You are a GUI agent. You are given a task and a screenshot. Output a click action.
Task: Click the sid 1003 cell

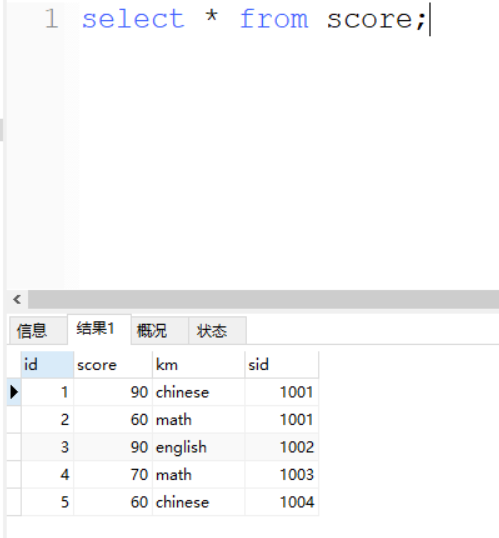(282, 475)
